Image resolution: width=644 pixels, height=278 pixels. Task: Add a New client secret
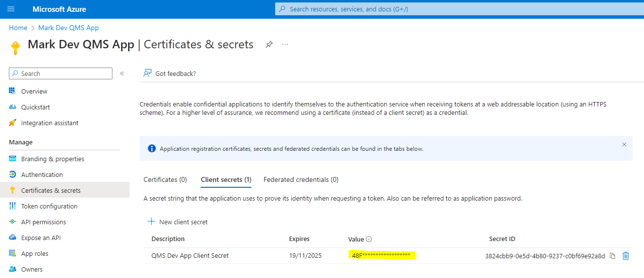(x=178, y=222)
